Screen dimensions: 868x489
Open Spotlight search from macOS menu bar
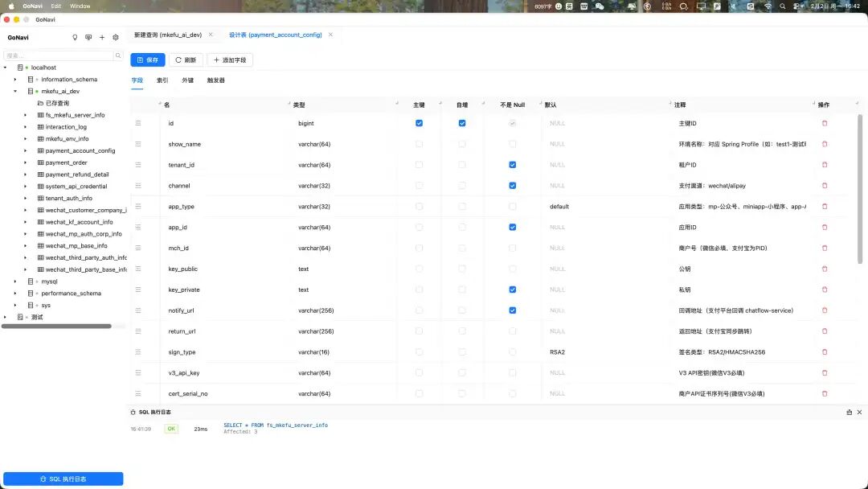781,6
